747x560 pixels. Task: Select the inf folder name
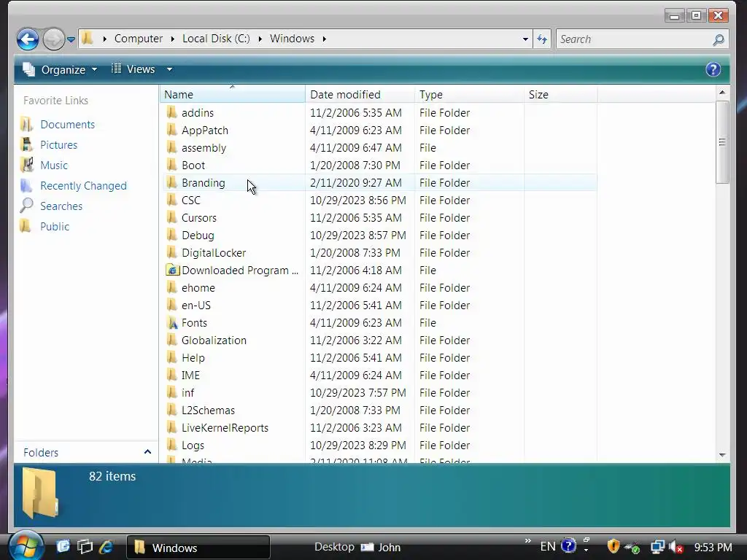(187, 393)
